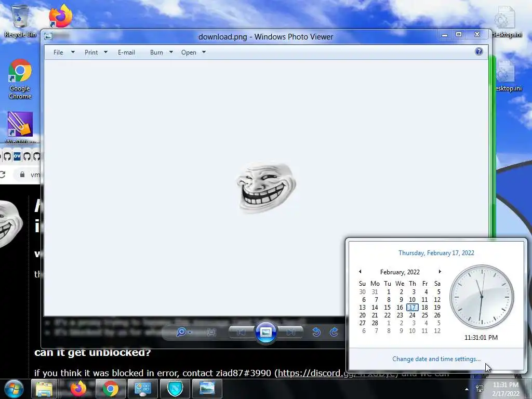Go to the previous photo
This screenshot has width=532, height=399.
pos(241,332)
